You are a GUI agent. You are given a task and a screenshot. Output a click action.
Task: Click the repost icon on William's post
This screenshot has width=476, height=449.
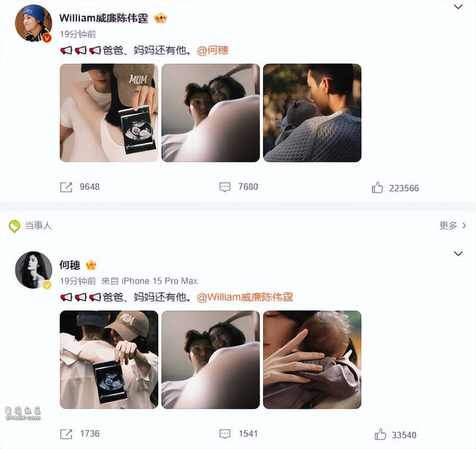[66, 187]
